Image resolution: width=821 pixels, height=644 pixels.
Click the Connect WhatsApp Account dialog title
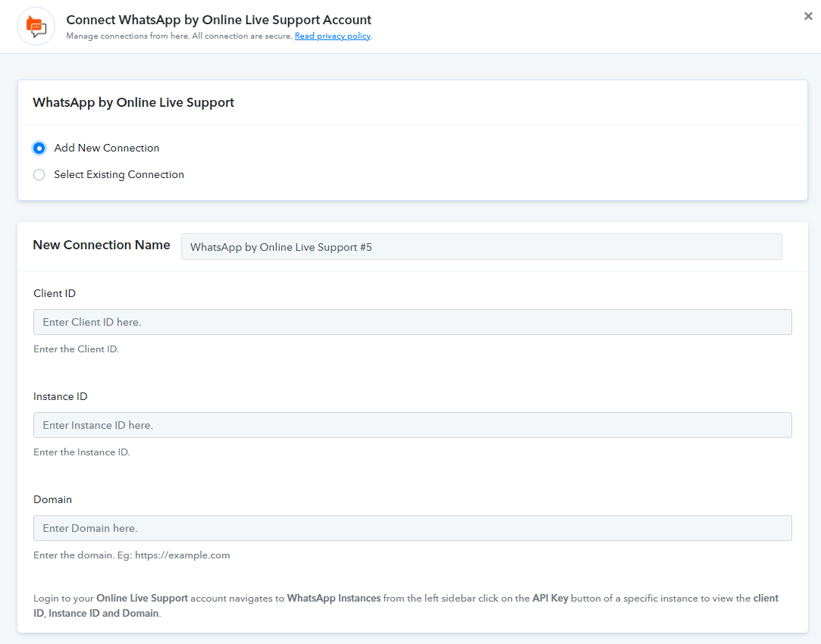pos(218,20)
